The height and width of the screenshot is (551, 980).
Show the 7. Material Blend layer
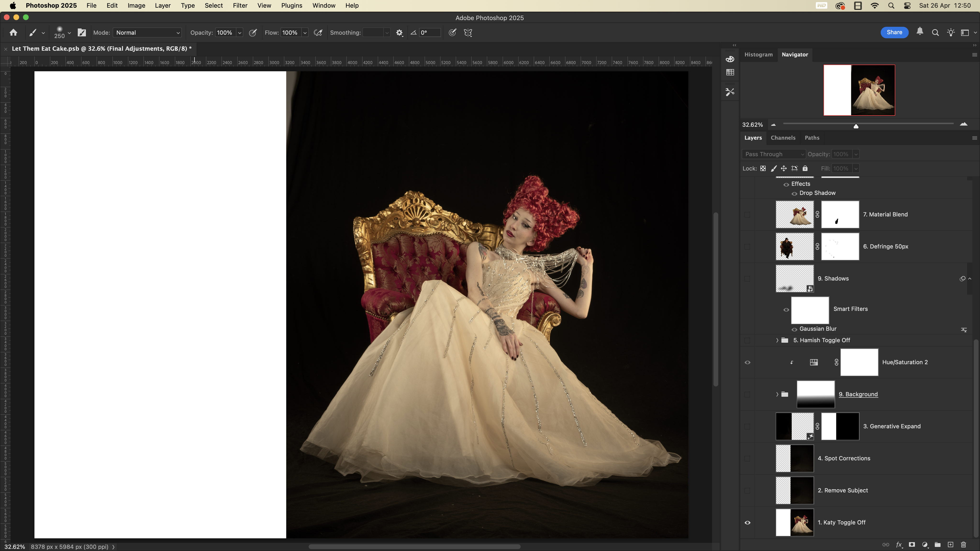[x=747, y=215]
